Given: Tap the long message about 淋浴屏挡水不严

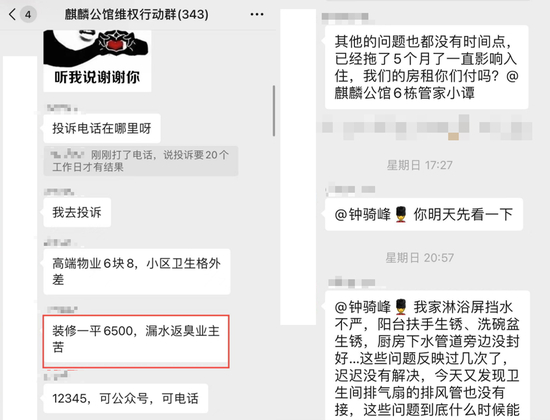Looking at the screenshot, I should [427, 355].
